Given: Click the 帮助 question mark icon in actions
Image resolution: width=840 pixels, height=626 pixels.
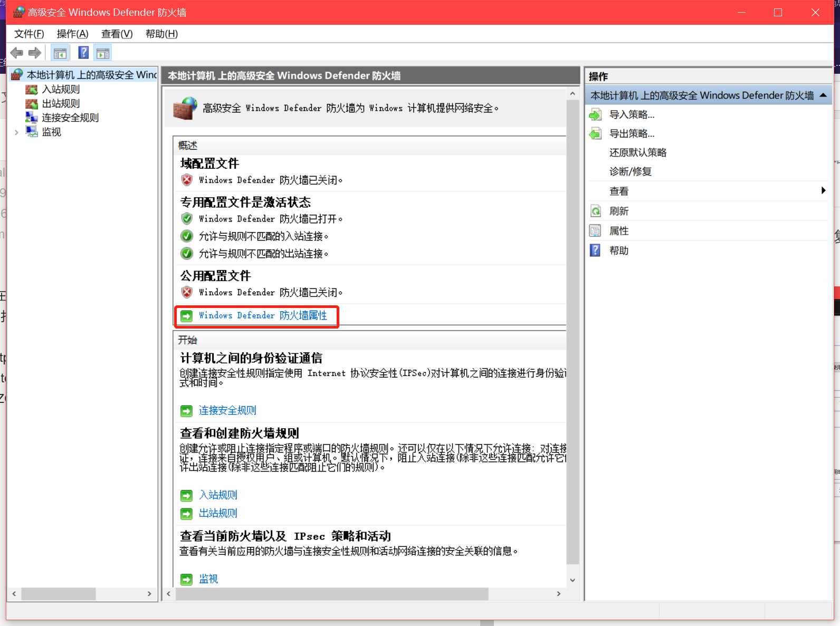Looking at the screenshot, I should click(595, 251).
